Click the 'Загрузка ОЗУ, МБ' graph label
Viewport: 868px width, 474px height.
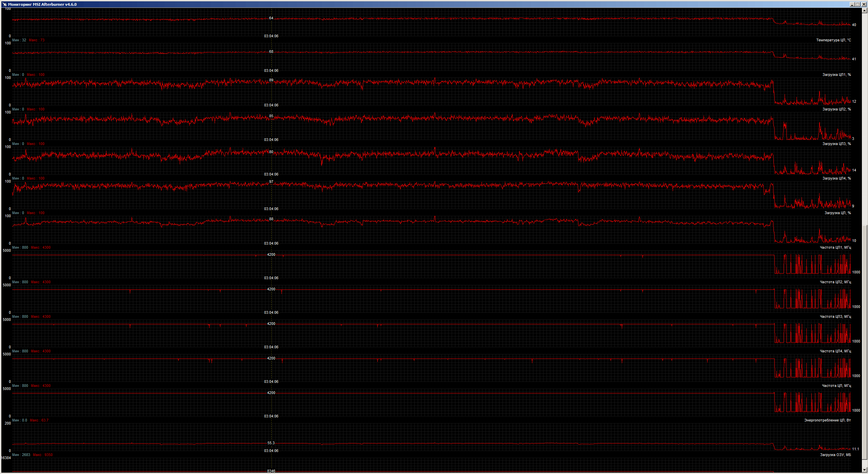[835, 455]
